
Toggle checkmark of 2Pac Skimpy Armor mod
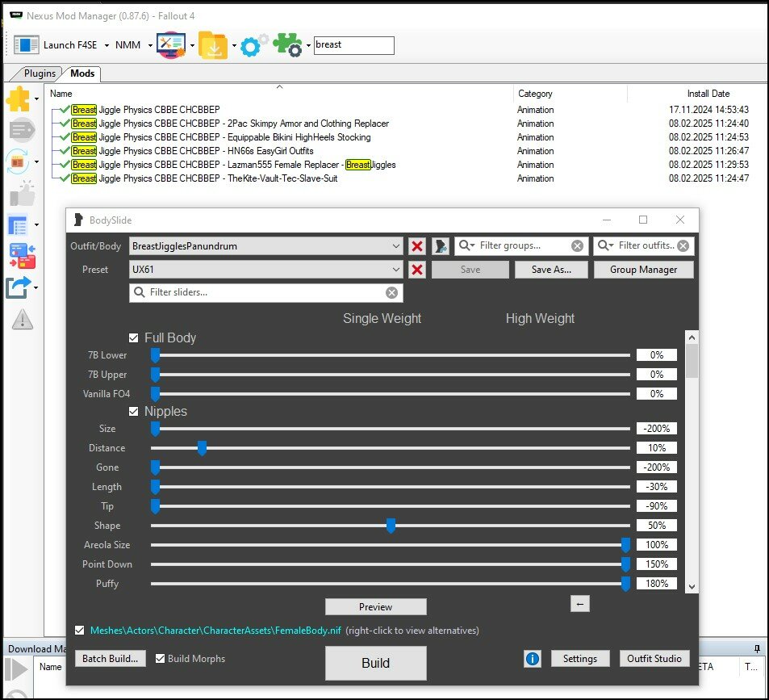click(x=65, y=123)
